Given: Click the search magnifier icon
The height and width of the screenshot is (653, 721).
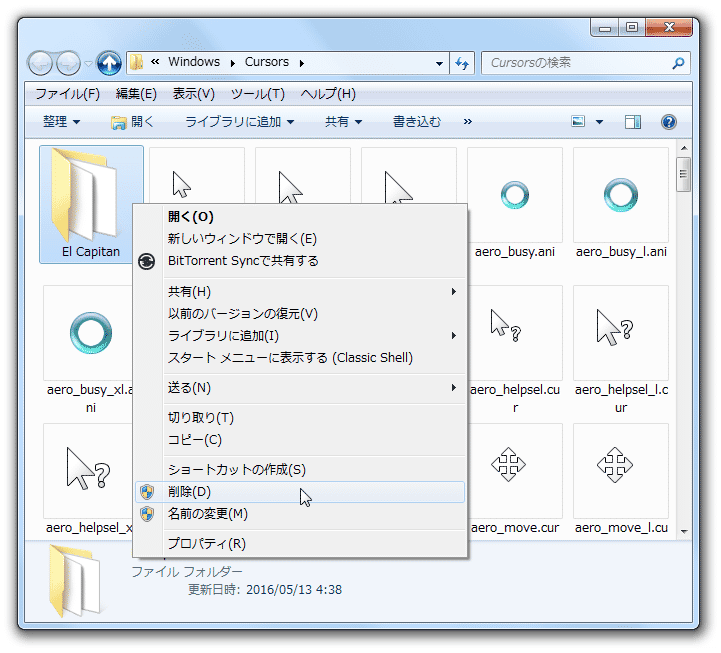Looking at the screenshot, I should [678, 63].
